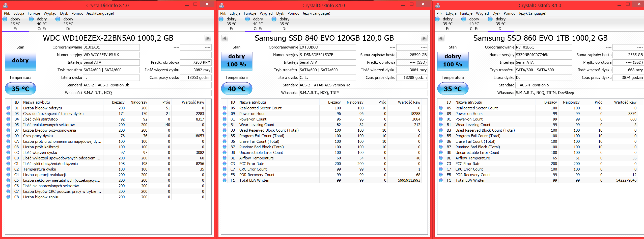Click app icon in 860 EVO window title bar
The image size is (644, 239).
[438, 5]
